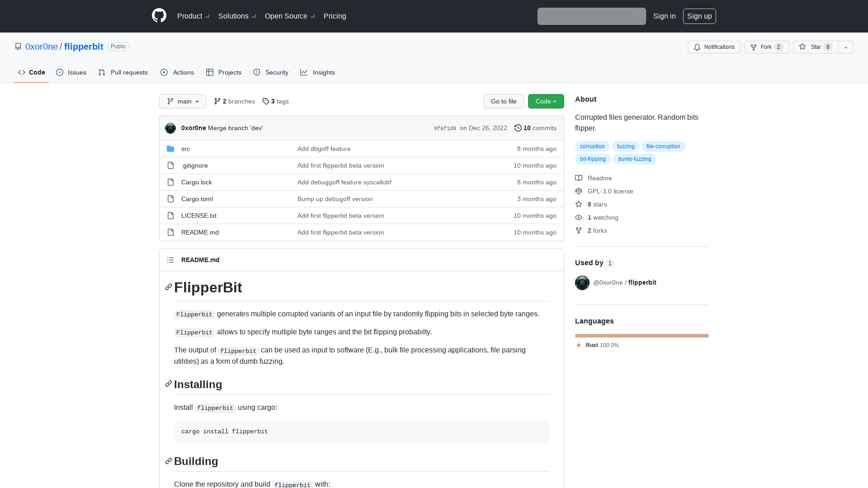Expand the main branch selector

[183, 101]
